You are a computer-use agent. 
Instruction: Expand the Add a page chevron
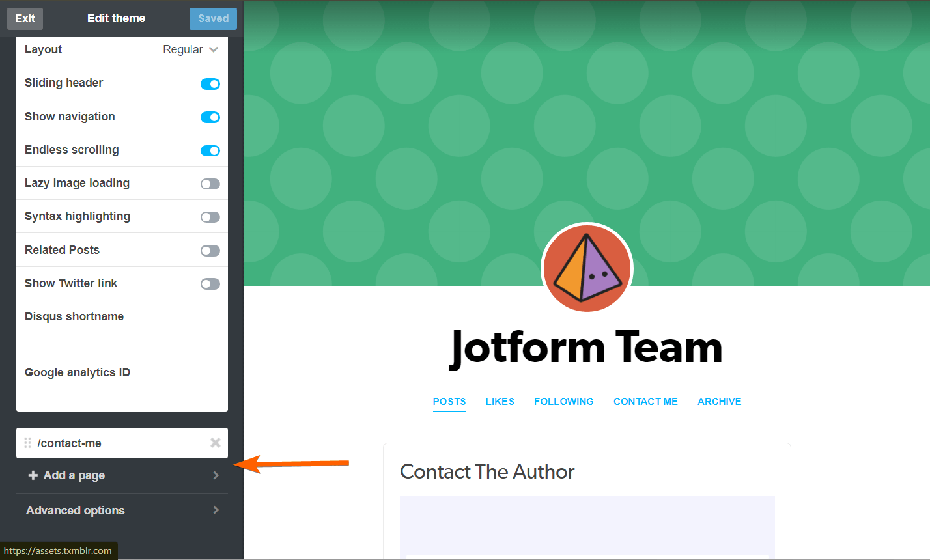[x=216, y=475]
